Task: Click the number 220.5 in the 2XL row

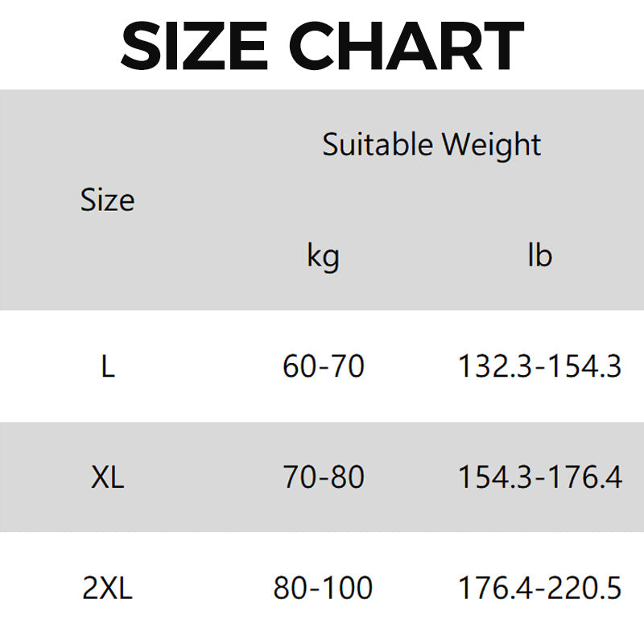Action: pyautogui.click(x=585, y=589)
